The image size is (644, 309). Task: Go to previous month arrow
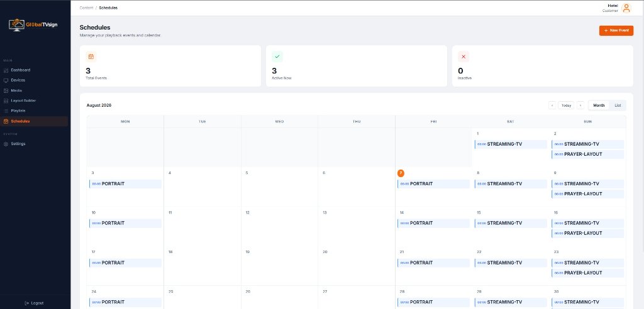click(x=552, y=106)
